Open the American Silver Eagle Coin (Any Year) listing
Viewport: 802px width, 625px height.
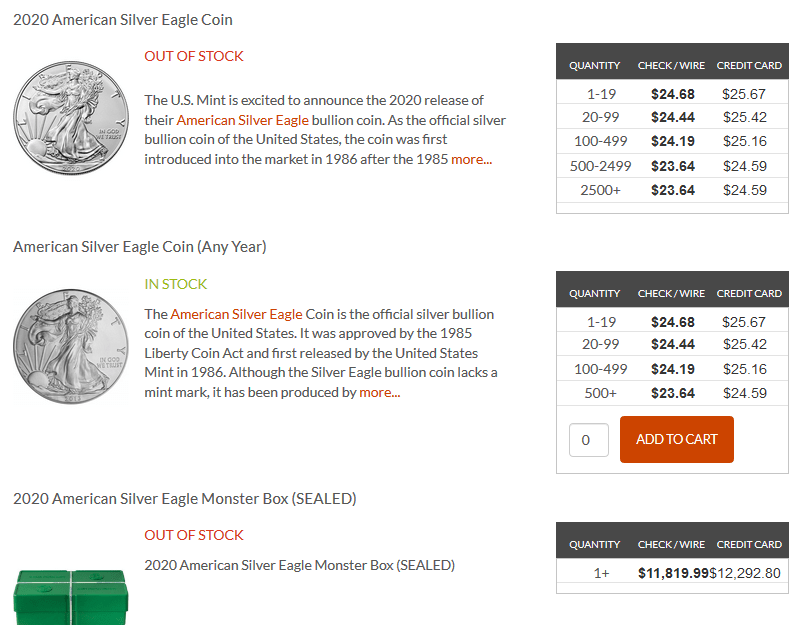[x=137, y=246]
